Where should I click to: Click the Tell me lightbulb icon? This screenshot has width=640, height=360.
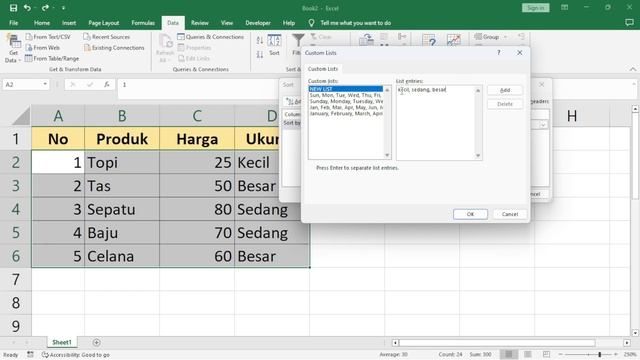click(311, 23)
